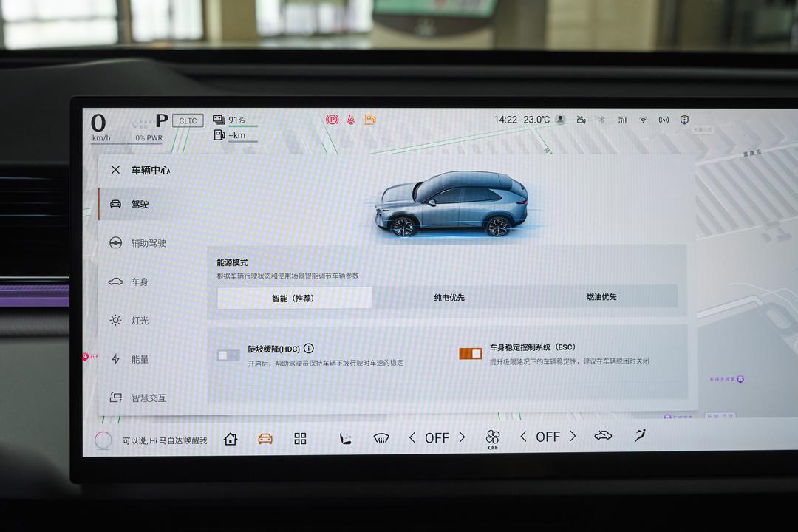This screenshot has width=798, height=532.
Task: Tap the 可以说 'Hi 马自达' voice prompt
Action: pyautogui.click(x=165, y=440)
